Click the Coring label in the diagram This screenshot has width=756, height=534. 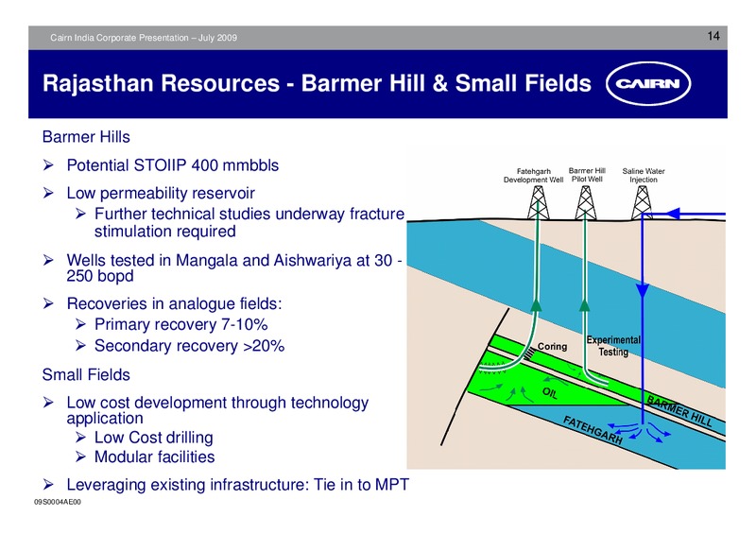pos(553,346)
